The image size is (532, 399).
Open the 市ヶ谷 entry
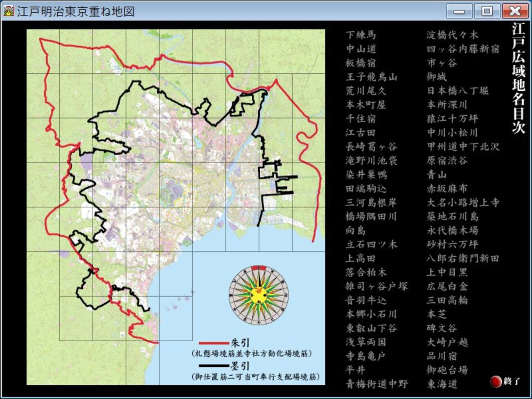442,63
